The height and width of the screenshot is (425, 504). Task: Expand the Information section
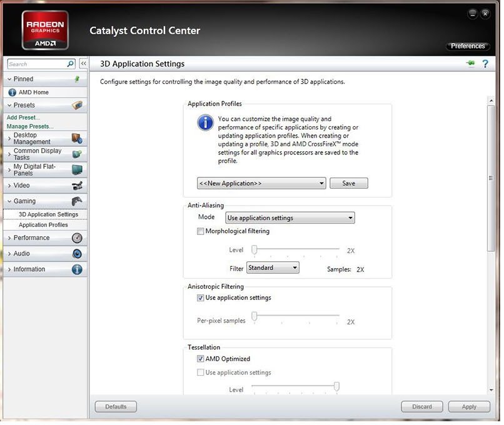(9, 269)
